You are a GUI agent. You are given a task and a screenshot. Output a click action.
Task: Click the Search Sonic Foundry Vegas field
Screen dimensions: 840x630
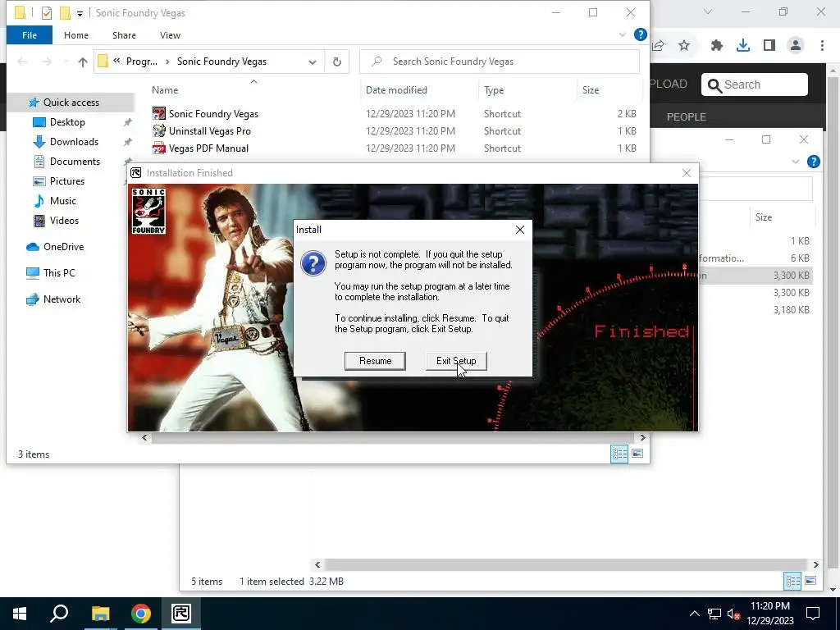pos(500,62)
